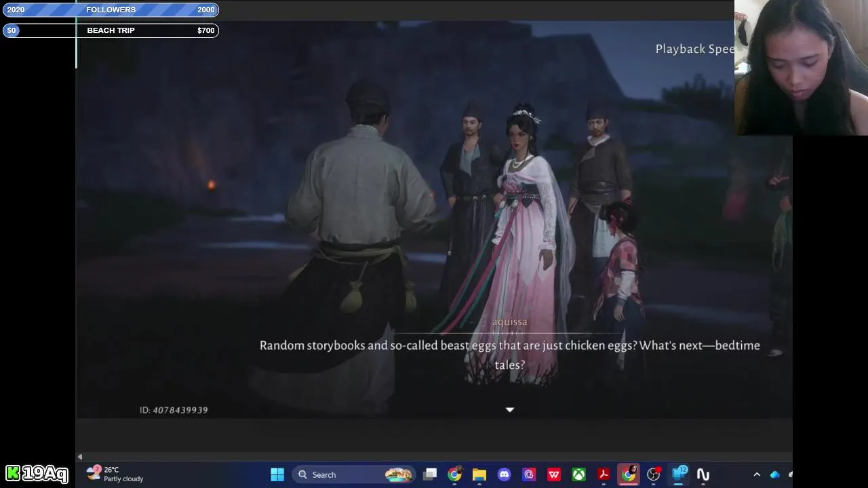The width and height of the screenshot is (868, 488).
Task: Open Task View on the taskbar
Action: coord(430,474)
